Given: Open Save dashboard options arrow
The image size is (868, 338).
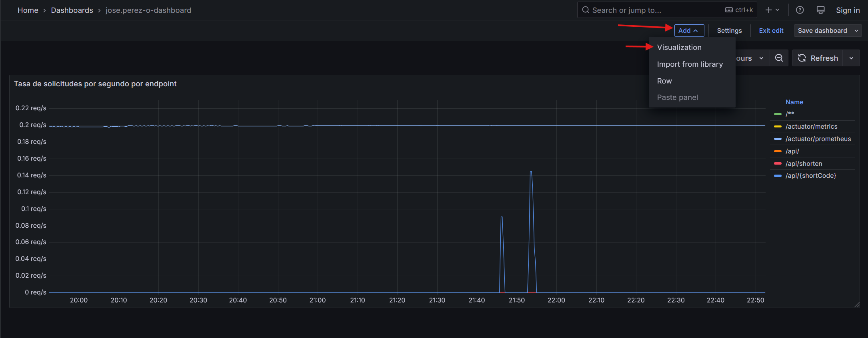Looking at the screenshot, I should [856, 31].
